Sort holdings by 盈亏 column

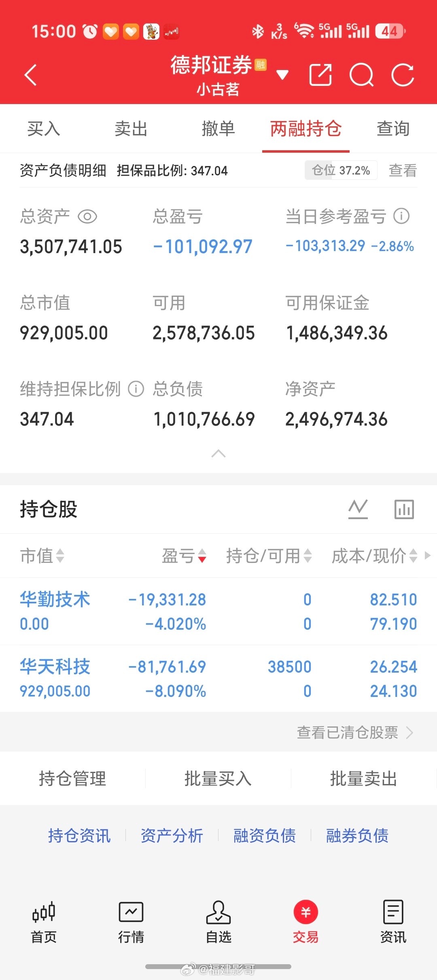coord(184,556)
